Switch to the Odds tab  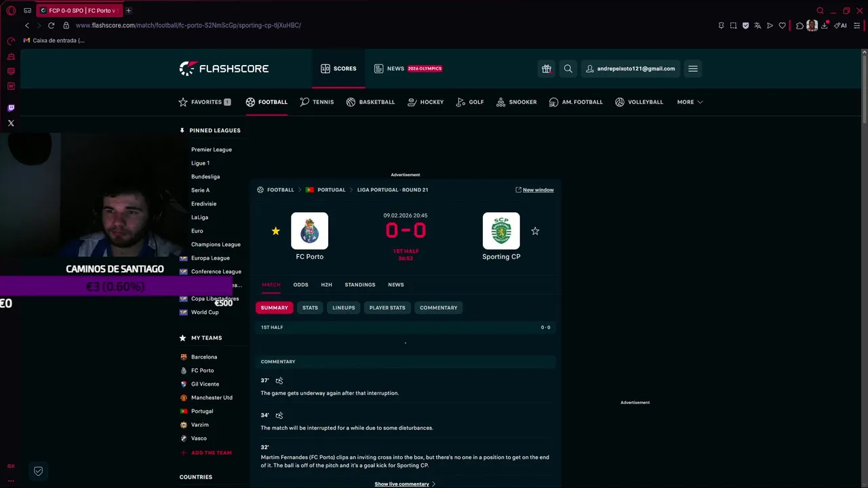pos(300,285)
